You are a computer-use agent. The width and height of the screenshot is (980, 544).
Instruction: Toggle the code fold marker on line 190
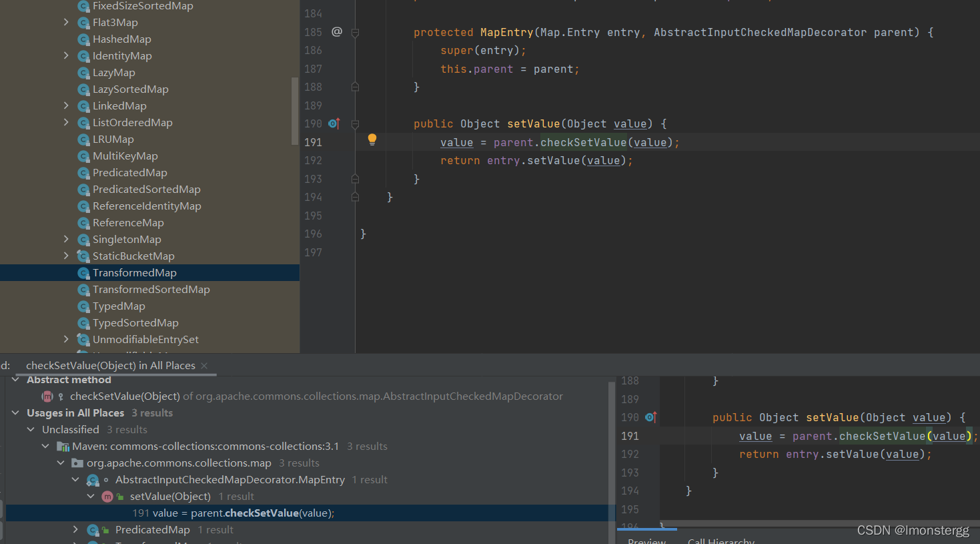[x=355, y=124]
